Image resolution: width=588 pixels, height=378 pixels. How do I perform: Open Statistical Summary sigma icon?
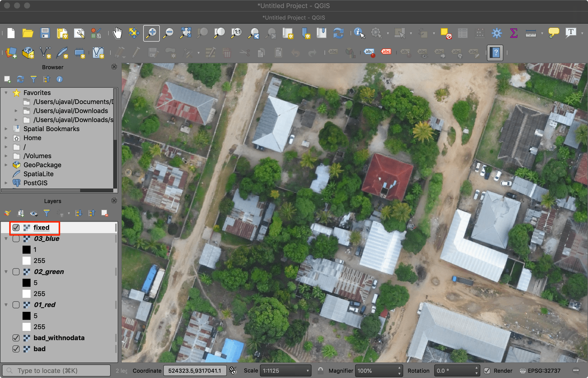(513, 33)
